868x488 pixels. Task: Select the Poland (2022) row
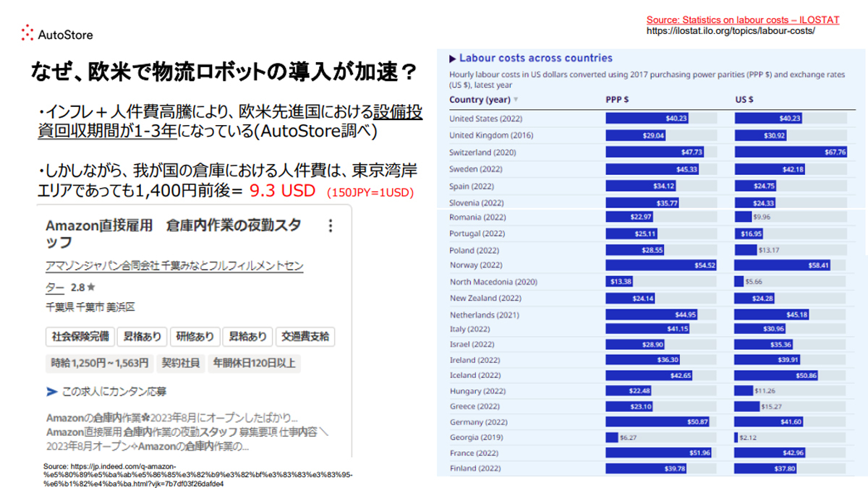click(x=652, y=249)
